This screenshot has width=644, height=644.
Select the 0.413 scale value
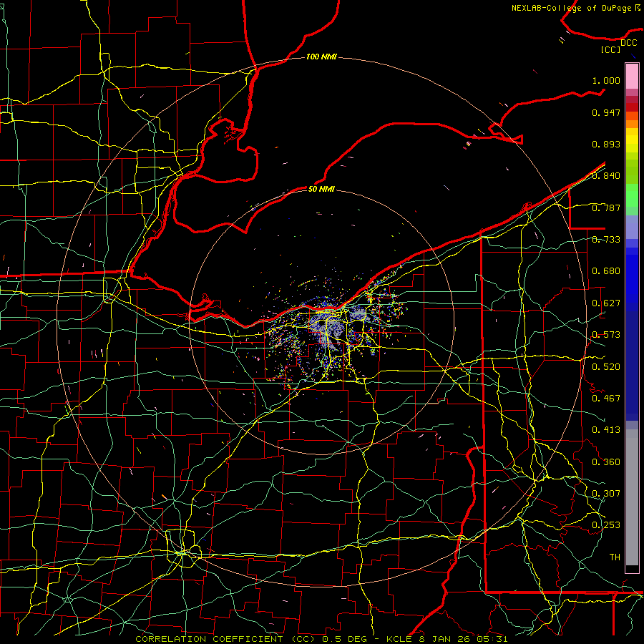pyautogui.click(x=606, y=430)
